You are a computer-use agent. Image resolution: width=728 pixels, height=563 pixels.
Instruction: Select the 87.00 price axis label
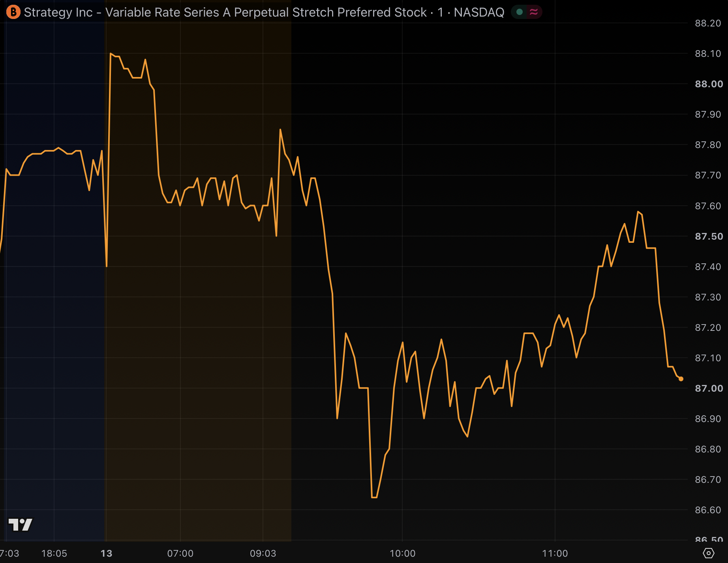pyautogui.click(x=709, y=388)
